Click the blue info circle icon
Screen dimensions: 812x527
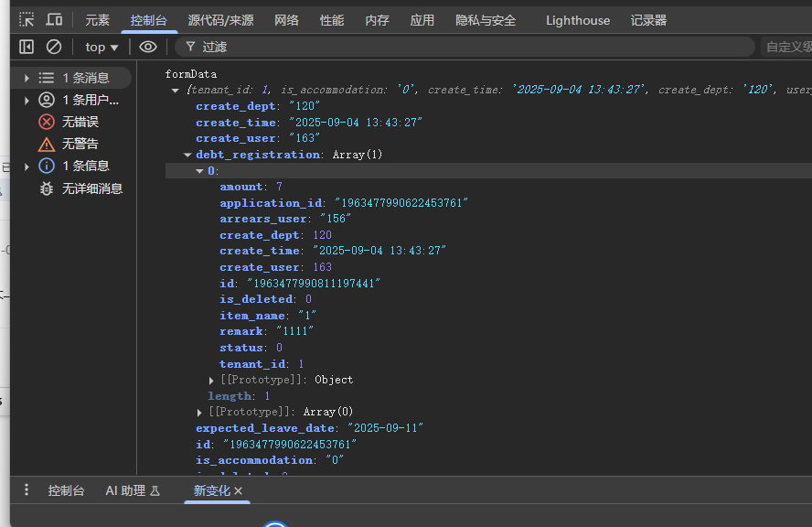47,166
